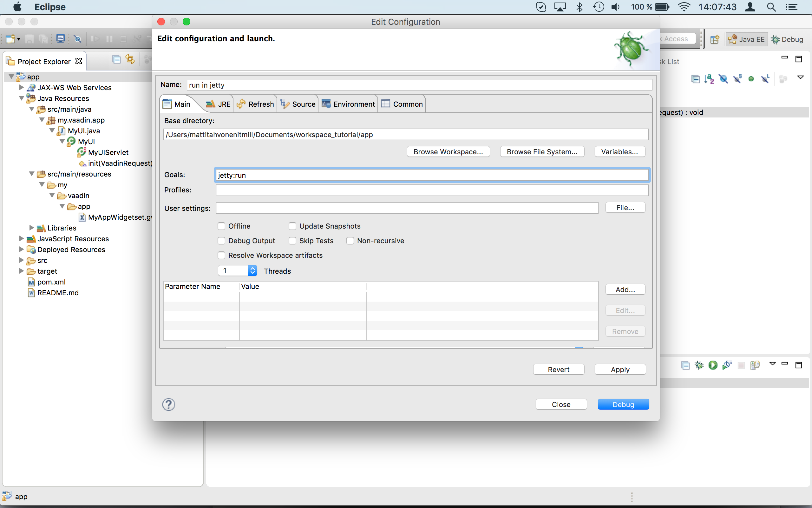The height and width of the screenshot is (508, 812).
Task: Click the Wi-Fi status icon
Action: coord(684,7)
